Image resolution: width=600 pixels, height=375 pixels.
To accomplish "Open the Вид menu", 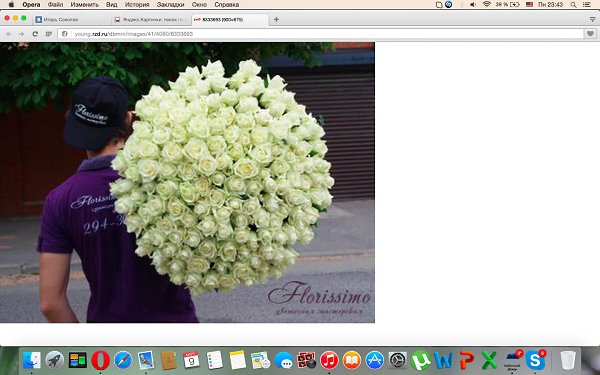I will (x=111, y=5).
